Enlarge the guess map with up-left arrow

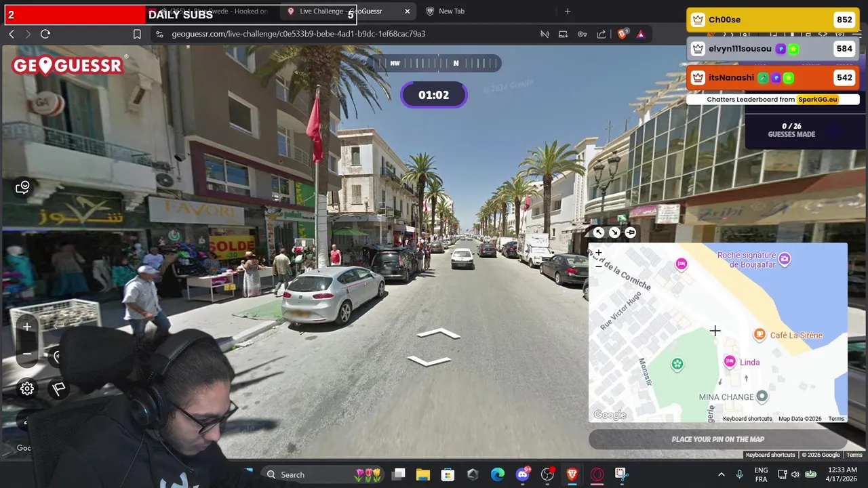[x=598, y=232]
